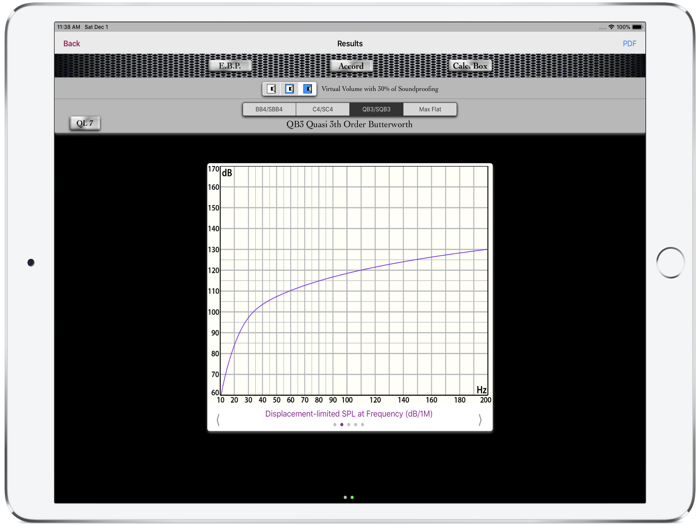Select the highlighted blue soundproofing icon
Viewport: 700px width, 525px height.
click(x=308, y=89)
